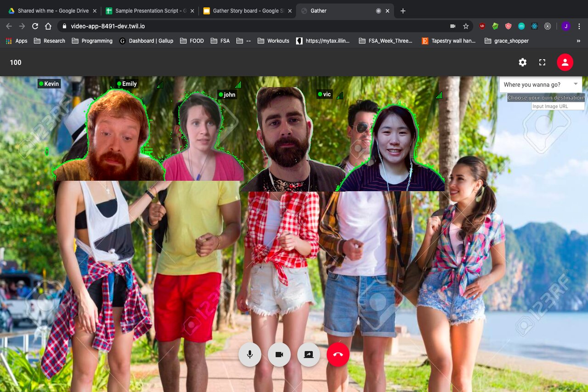The height and width of the screenshot is (392, 588).
Task: Open the Workouts bookmarks folder
Action: pyautogui.click(x=273, y=41)
